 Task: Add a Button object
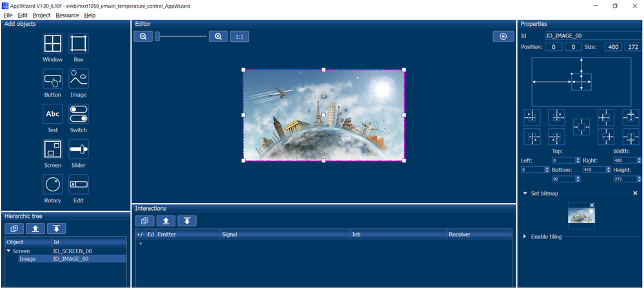[x=53, y=79]
